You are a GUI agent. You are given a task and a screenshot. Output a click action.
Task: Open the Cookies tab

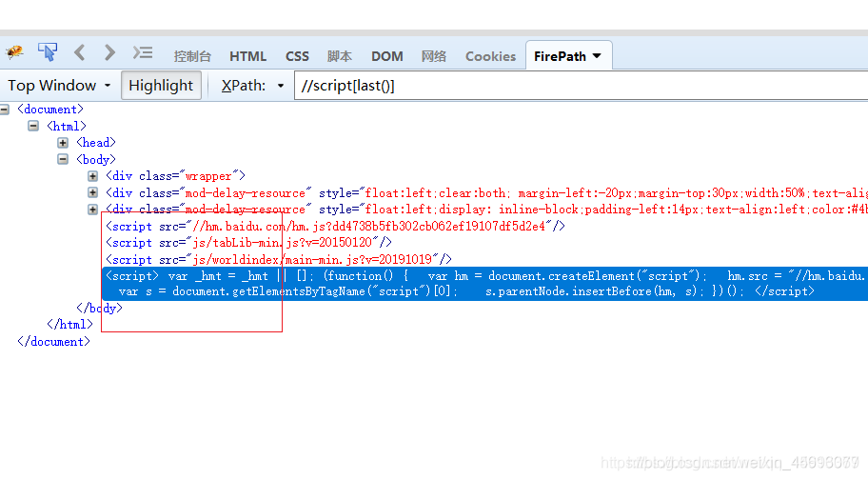click(x=490, y=56)
